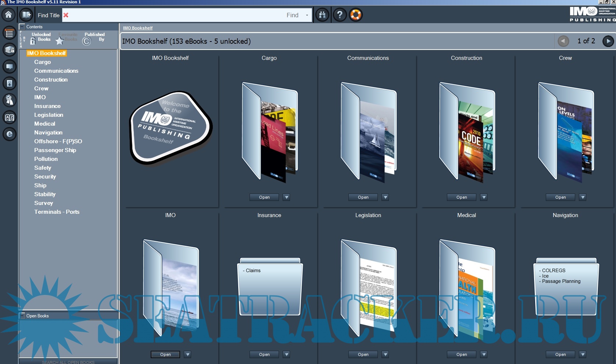Image resolution: width=616 pixels, height=364 pixels.
Task: Click the A-Z glossary icon in sidebar
Action: tap(10, 117)
